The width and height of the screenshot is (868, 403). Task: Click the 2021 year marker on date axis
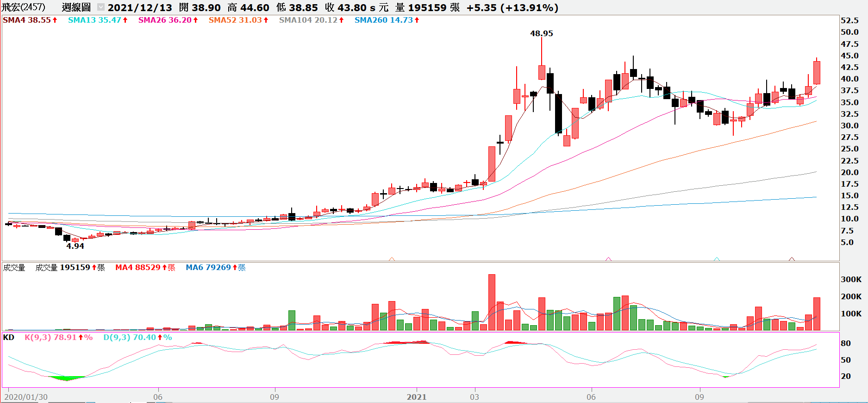click(416, 397)
